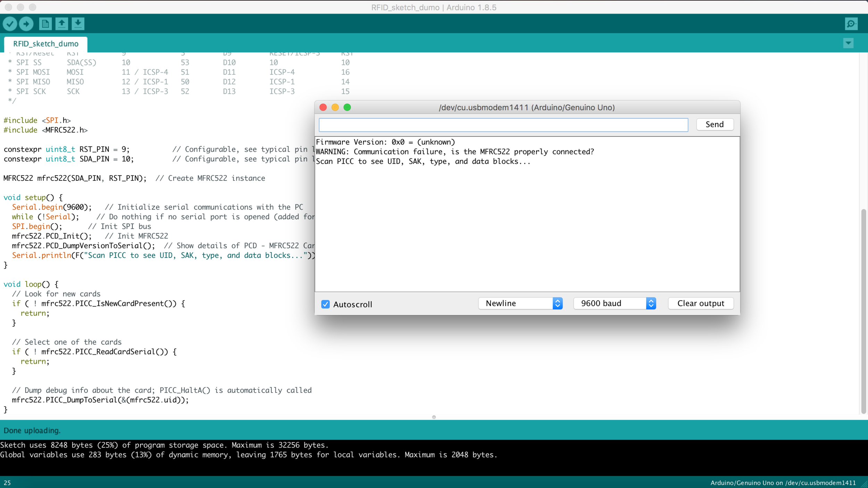This screenshot has height=488, width=868.
Task: Click the 'SPI MISO' comment row
Action: (x=179, y=82)
